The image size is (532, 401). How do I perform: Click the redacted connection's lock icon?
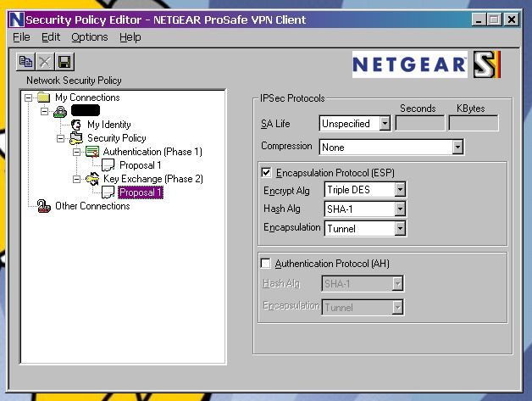coord(60,111)
